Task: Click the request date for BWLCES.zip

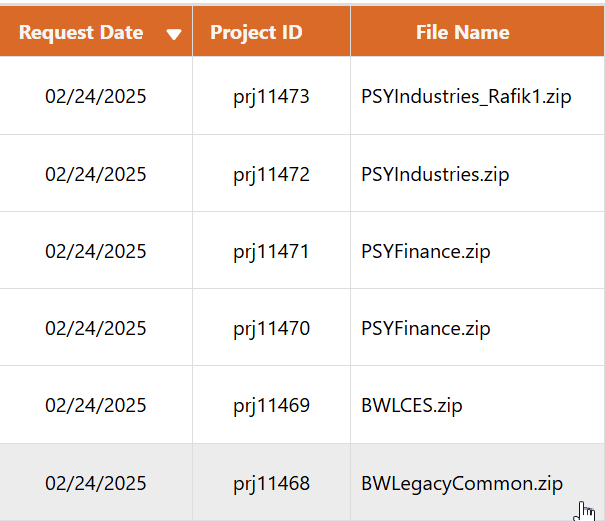Action: [96, 406]
